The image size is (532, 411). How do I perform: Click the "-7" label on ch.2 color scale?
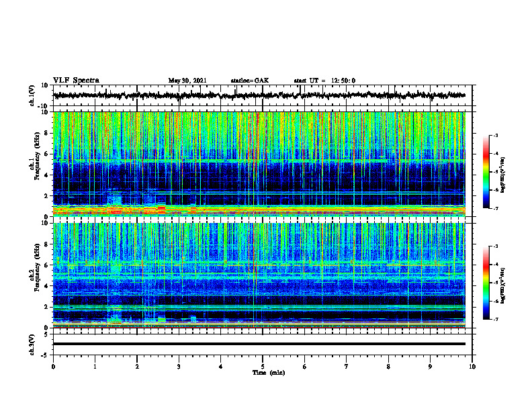(496, 319)
